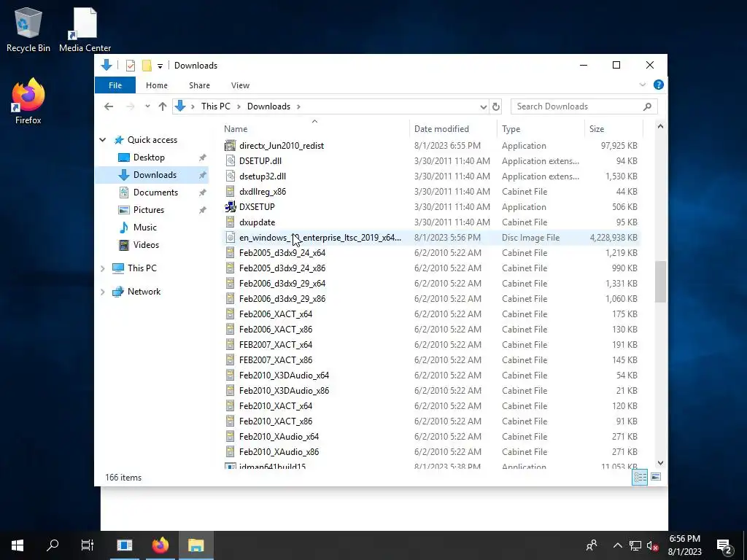Click the search magnifier icon in Explorer
The width and height of the screenshot is (747, 560).
(647, 106)
